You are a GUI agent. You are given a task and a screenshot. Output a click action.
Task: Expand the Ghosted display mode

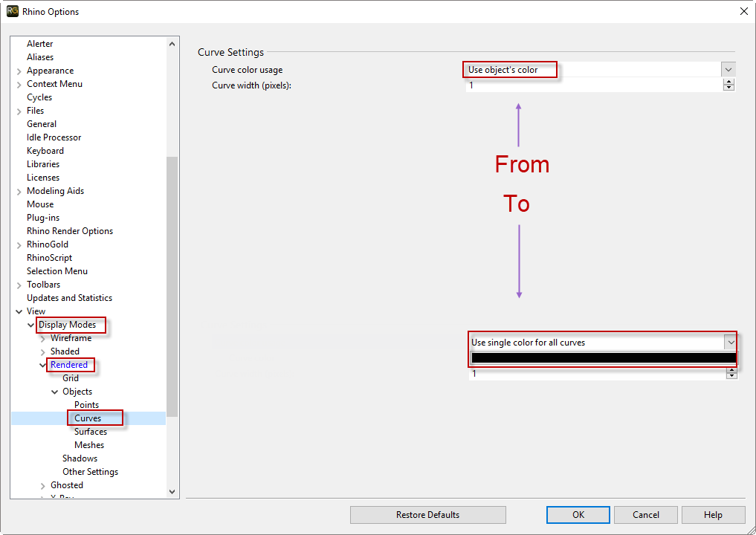[42, 484]
